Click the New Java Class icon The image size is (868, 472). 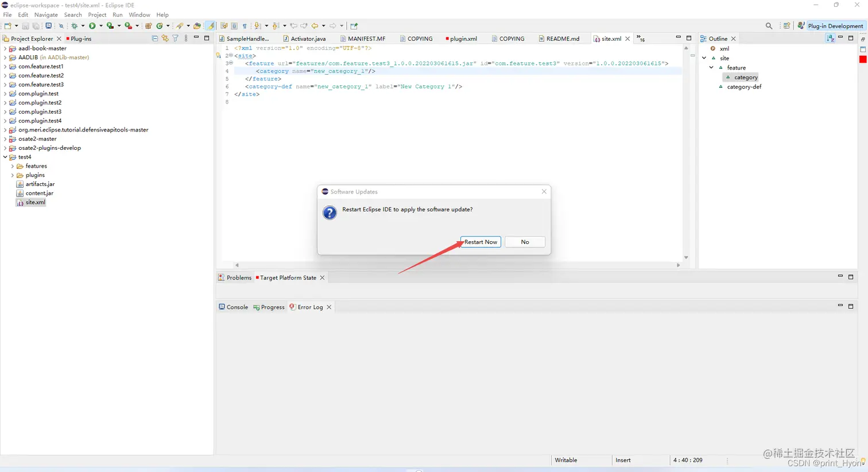click(x=160, y=26)
